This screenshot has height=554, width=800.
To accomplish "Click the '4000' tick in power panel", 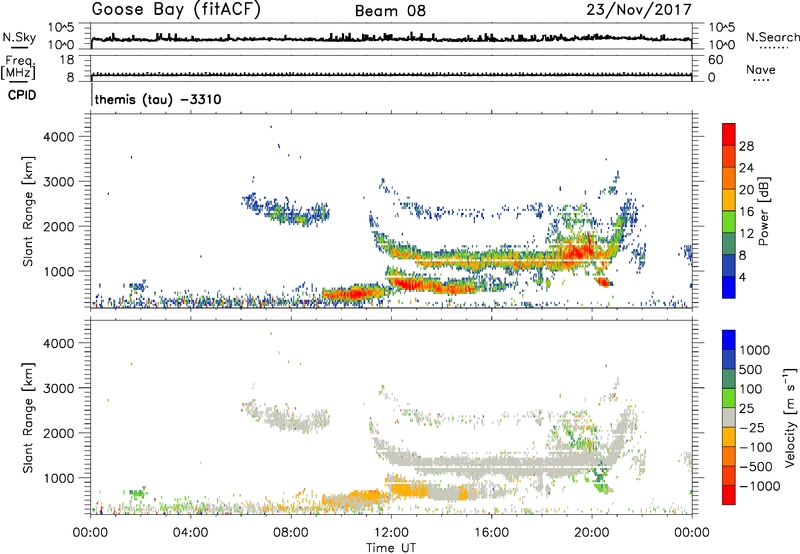I will click(59, 137).
